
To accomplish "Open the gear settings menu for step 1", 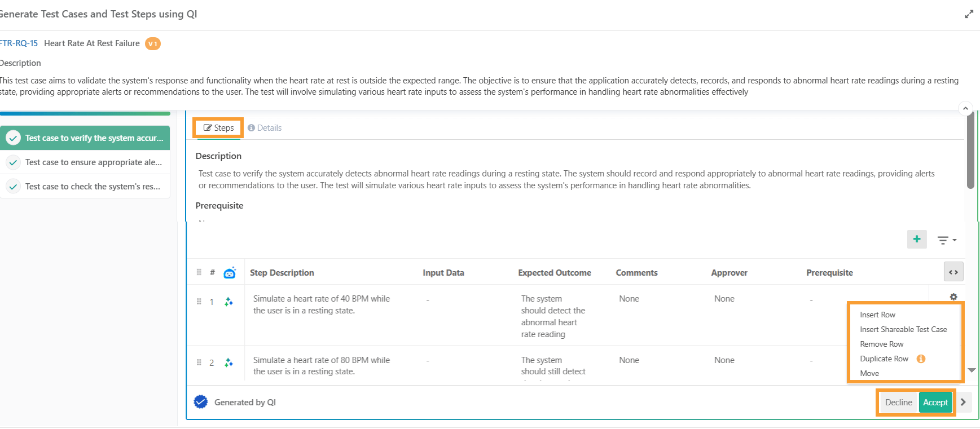I will point(953,297).
